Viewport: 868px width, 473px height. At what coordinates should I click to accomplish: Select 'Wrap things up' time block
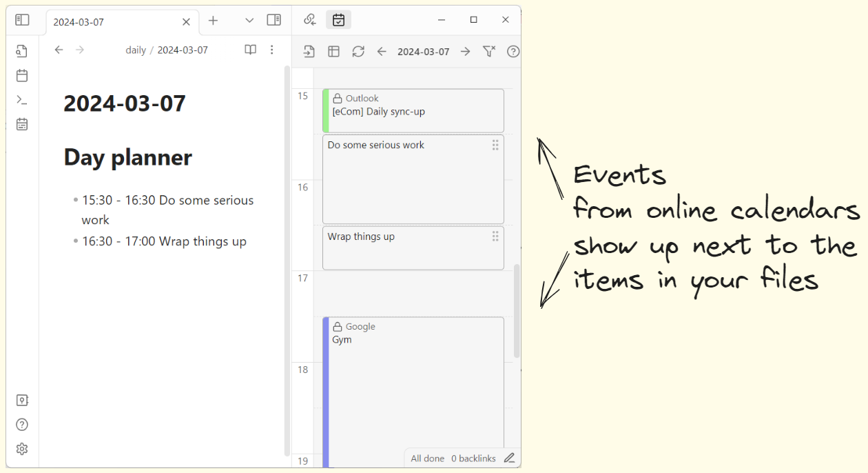[413, 248]
